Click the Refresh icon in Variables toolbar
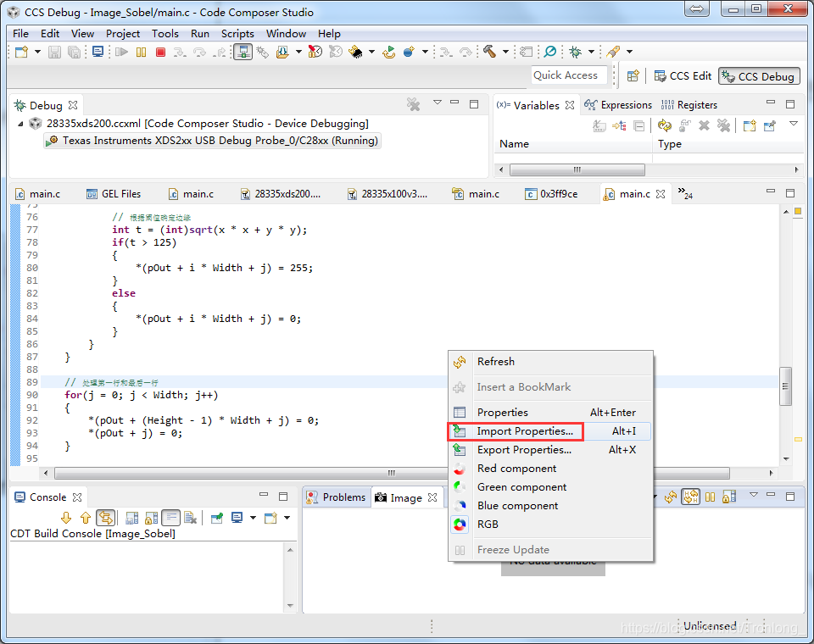814x644 pixels. (665, 125)
